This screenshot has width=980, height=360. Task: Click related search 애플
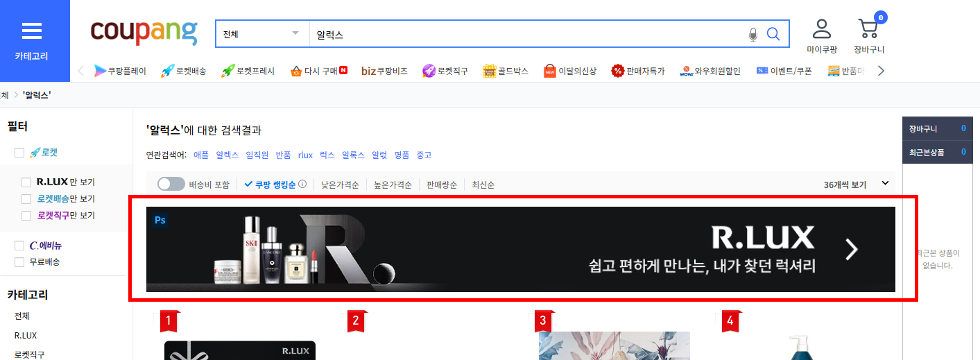[x=201, y=155]
